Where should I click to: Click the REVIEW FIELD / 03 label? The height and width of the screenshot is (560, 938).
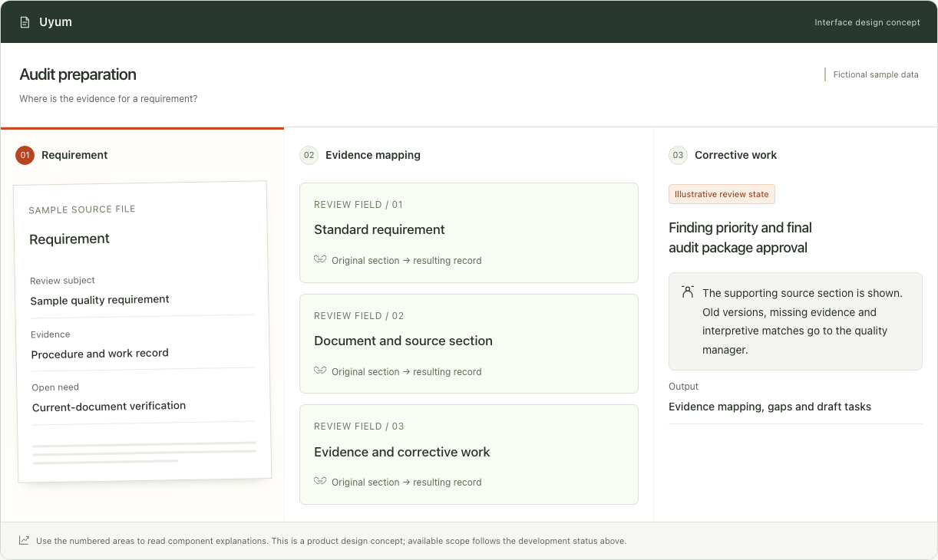click(x=358, y=427)
